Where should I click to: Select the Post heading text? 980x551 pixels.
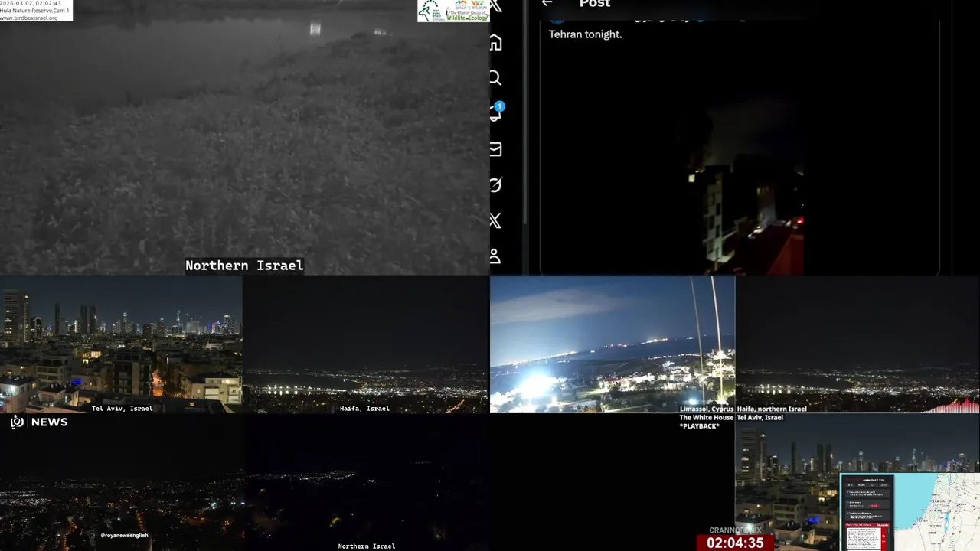[595, 4]
